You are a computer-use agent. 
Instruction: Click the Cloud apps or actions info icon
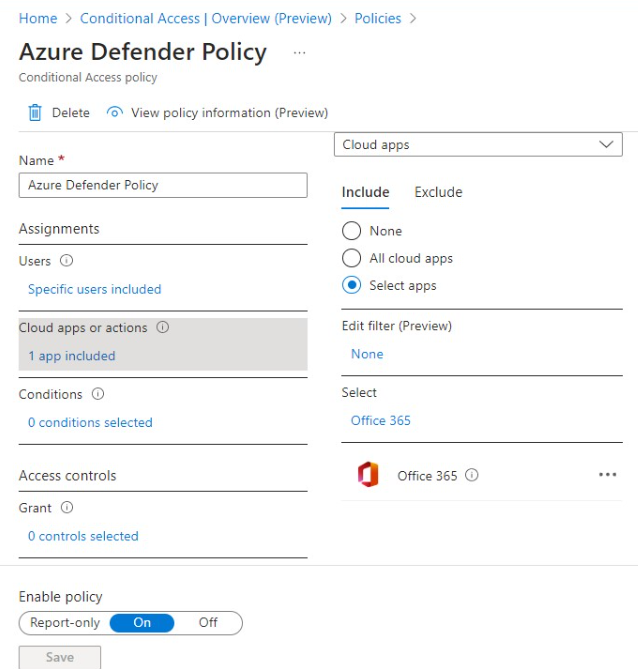163,327
